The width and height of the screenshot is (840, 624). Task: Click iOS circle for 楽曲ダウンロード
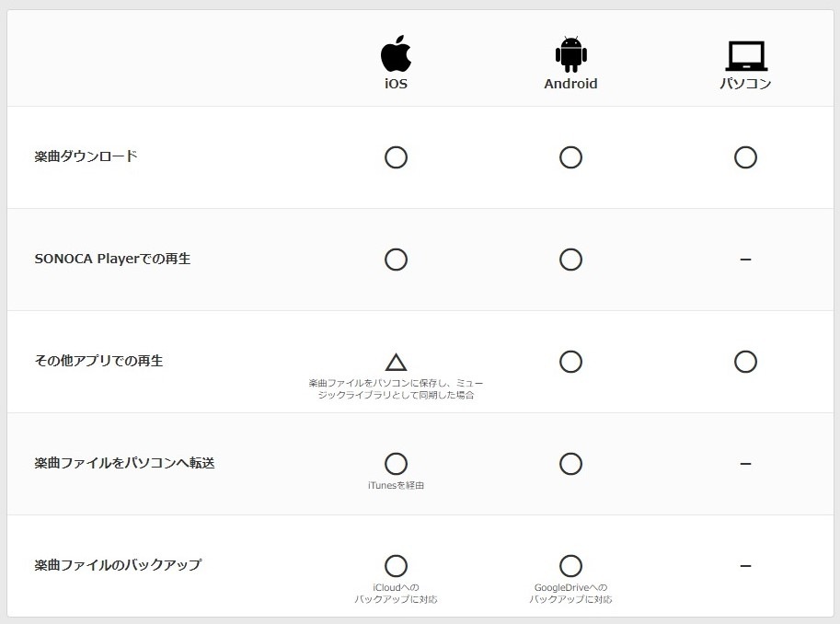(x=396, y=157)
